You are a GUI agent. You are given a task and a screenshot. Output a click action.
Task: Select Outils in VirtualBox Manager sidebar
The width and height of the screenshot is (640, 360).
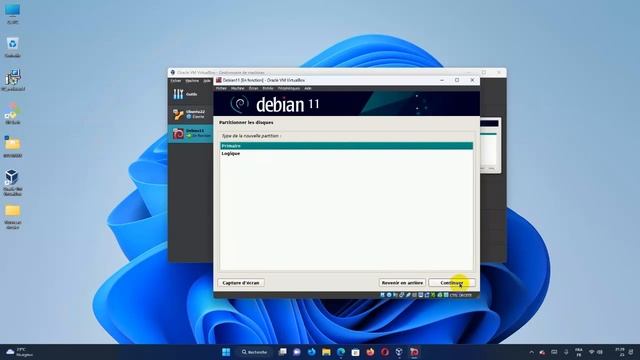pos(190,94)
